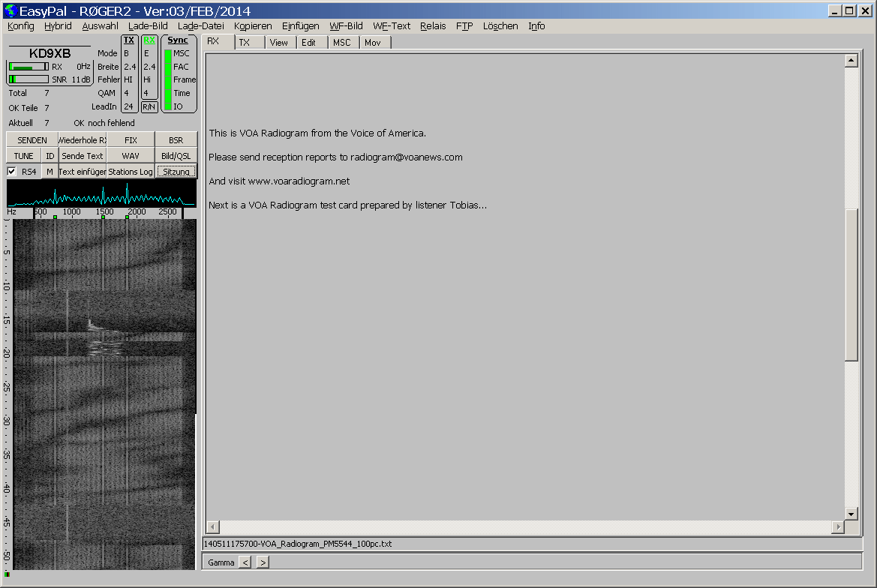Toggle the RS4 checkbox
The width and height of the screenshot is (877, 588).
[12, 172]
